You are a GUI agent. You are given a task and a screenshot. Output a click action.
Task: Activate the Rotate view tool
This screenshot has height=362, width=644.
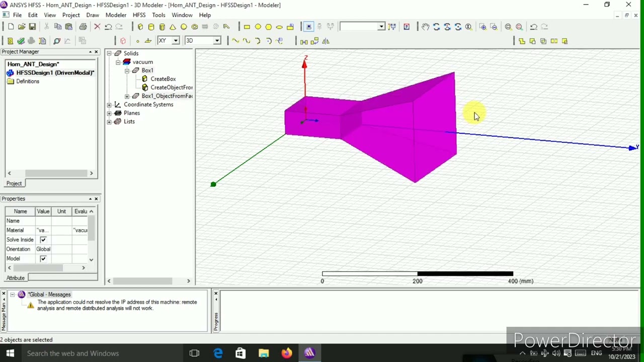436,27
